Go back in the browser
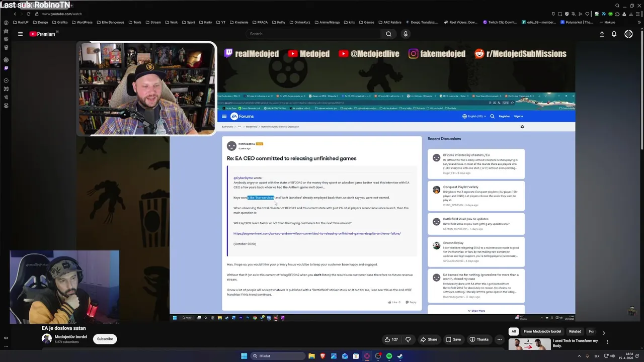Screen dimensions: 644x362 [x=15, y=14]
